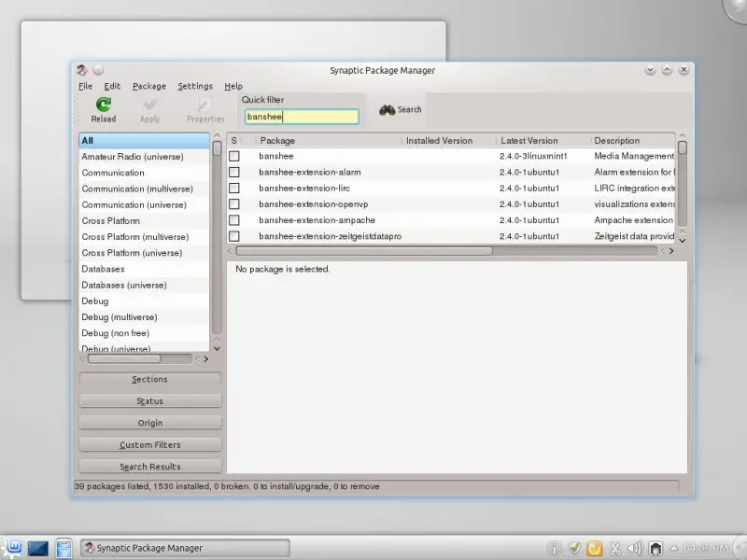Expand the hidden system tray icons arrow
The image size is (747, 560).
674,549
